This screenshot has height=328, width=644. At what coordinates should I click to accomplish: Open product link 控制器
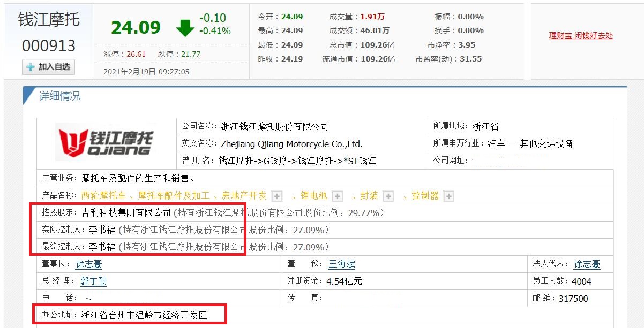point(425,196)
